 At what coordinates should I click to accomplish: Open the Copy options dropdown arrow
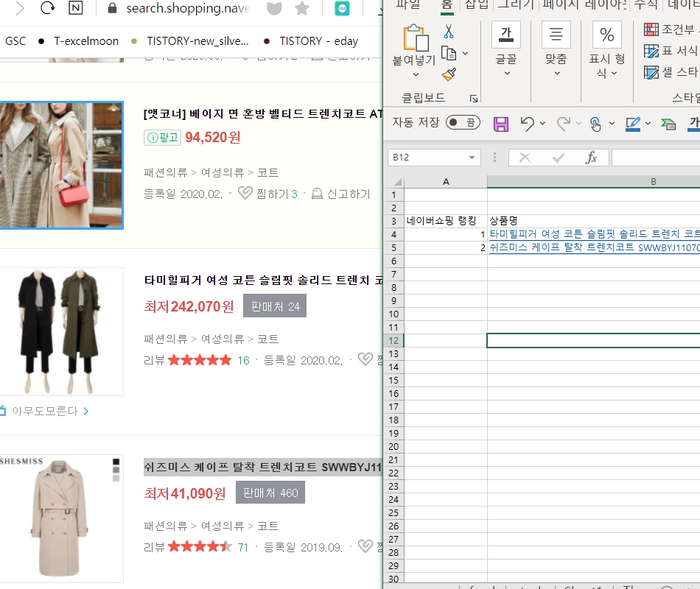coord(465,53)
